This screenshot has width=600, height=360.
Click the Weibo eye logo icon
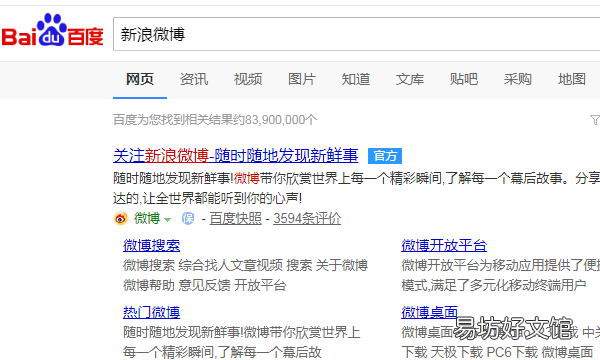tap(121, 218)
